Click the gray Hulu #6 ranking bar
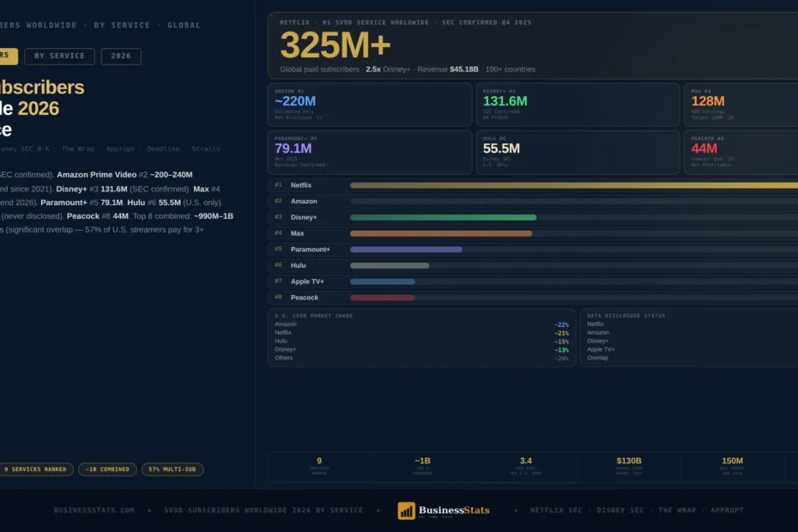 pos(390,265)
